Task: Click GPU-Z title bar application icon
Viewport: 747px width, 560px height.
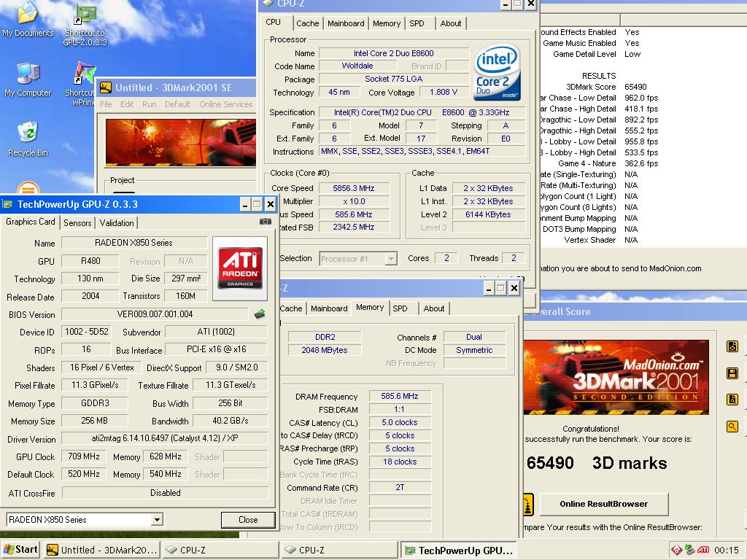Action: pos(7,205)
